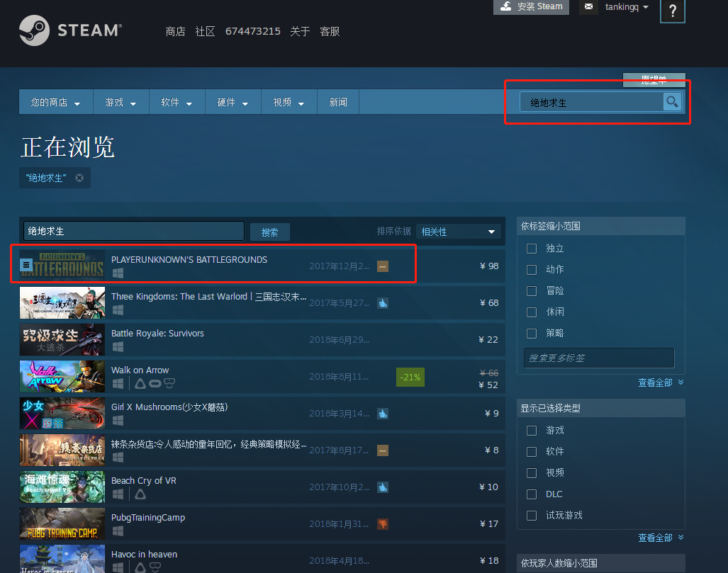Expand 查看全部 under the type filter

[661, 538]
